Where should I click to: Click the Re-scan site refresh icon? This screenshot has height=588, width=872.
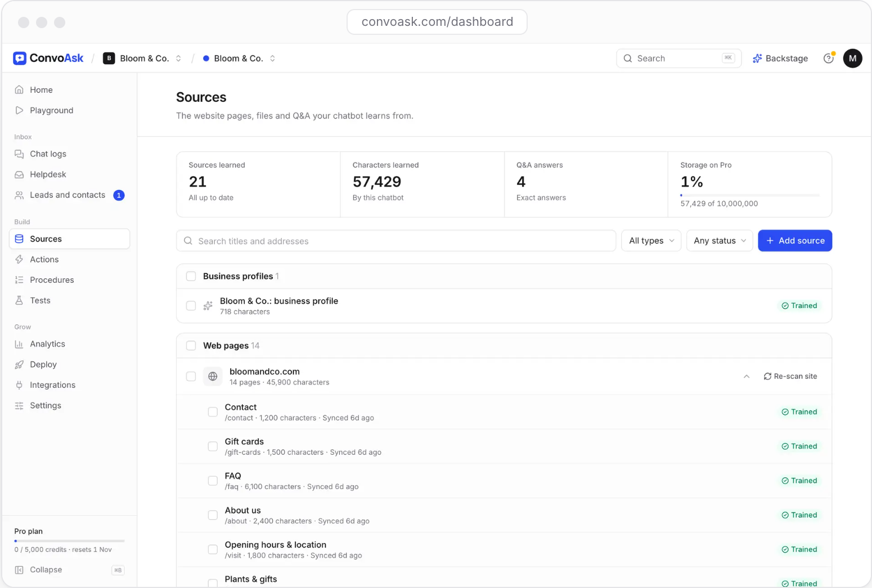pos(767,377)
